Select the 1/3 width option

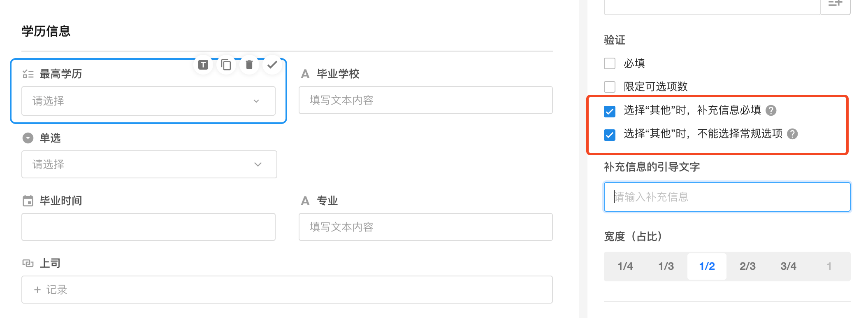coord(666,267)
